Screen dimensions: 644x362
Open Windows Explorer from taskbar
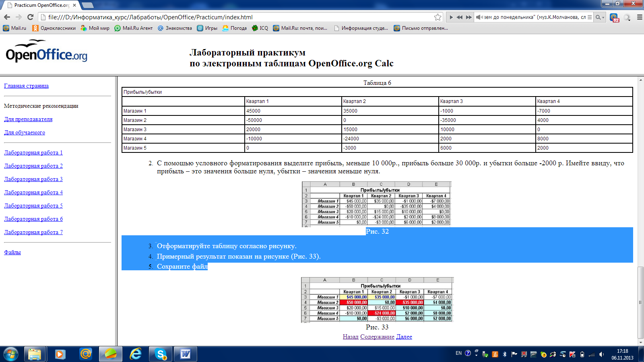pos(35,354)
